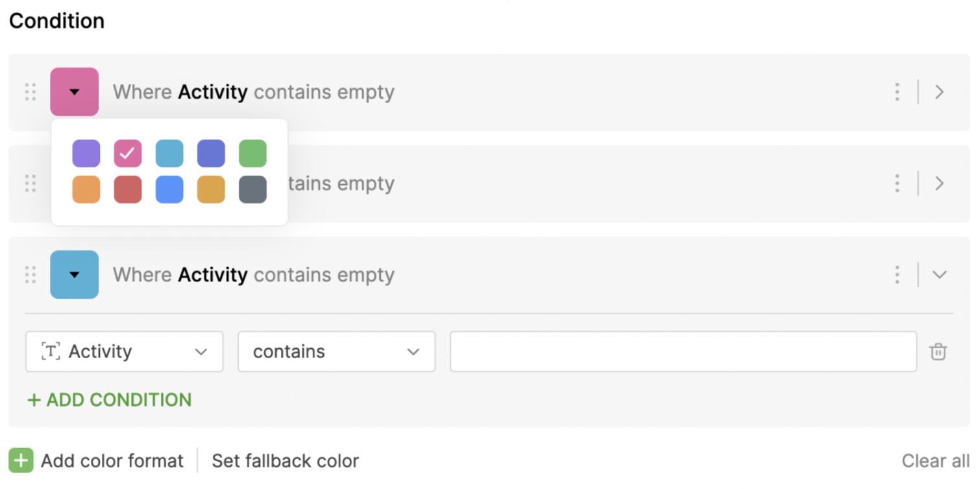The height and width of the screenshot is (489, 980).
Task: Open the contains operator dropdown
Action: click(x=336, y=352)
